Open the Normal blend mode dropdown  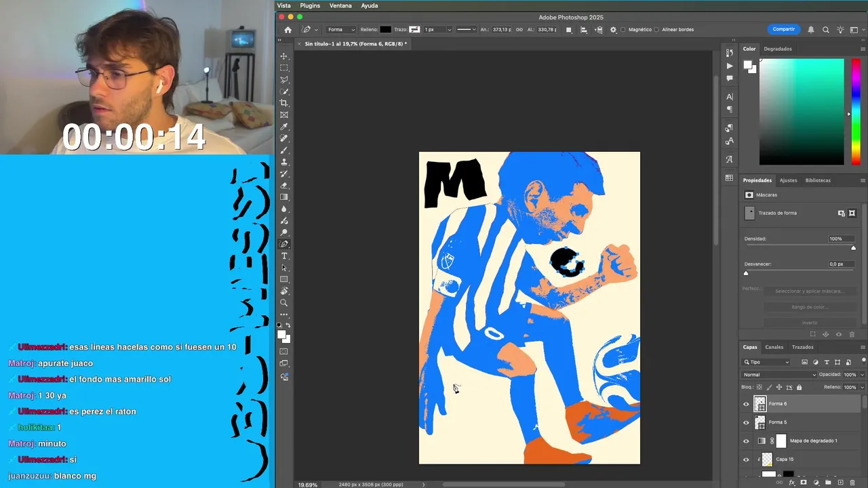coord(780,375)
